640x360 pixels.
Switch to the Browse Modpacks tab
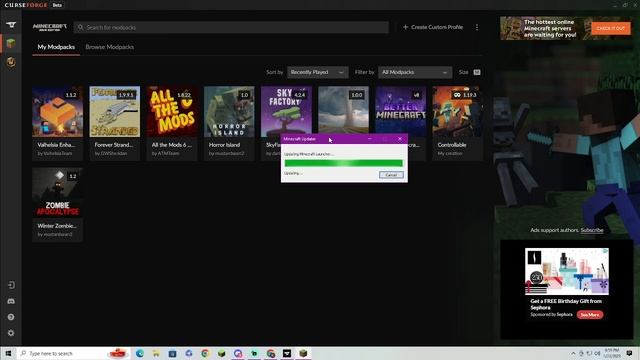[x=109, y=47]
